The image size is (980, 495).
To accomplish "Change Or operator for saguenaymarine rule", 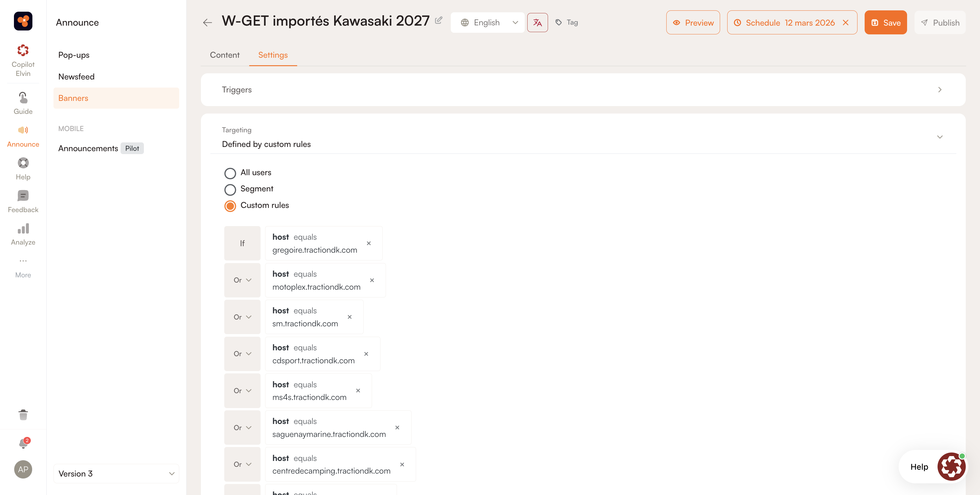I will (x=242, y=428).
